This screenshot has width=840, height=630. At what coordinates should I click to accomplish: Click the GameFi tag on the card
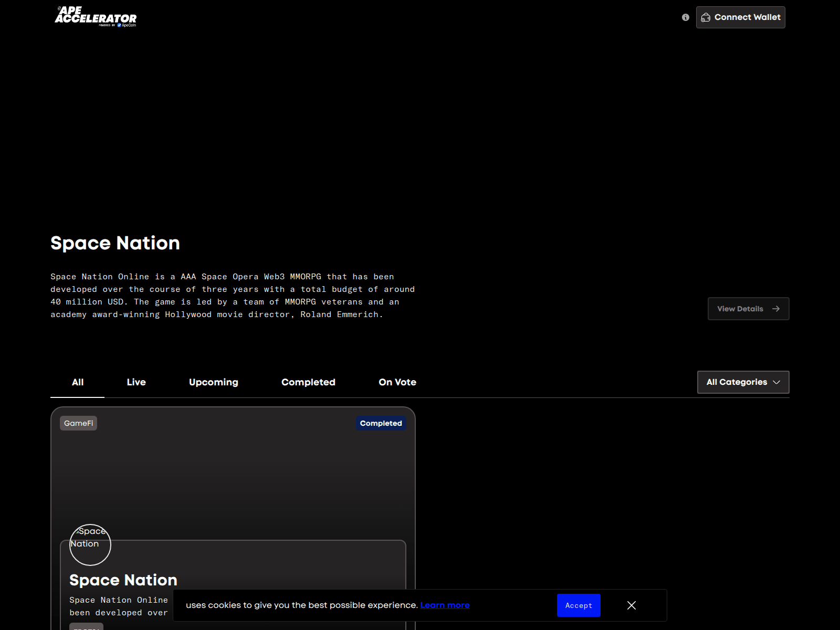tap(78, 423)
